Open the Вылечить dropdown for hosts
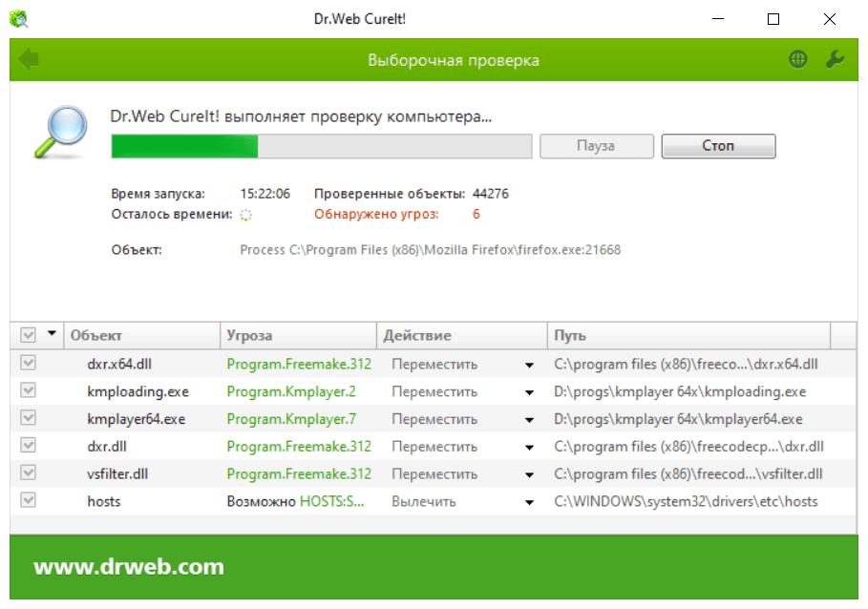 pos(530,501)
